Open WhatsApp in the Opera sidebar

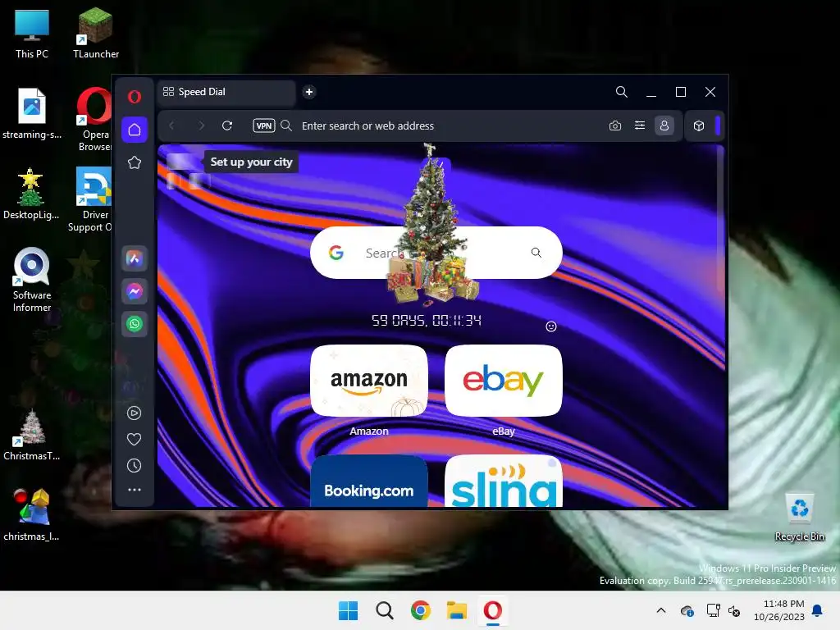[x=135, y=323]
